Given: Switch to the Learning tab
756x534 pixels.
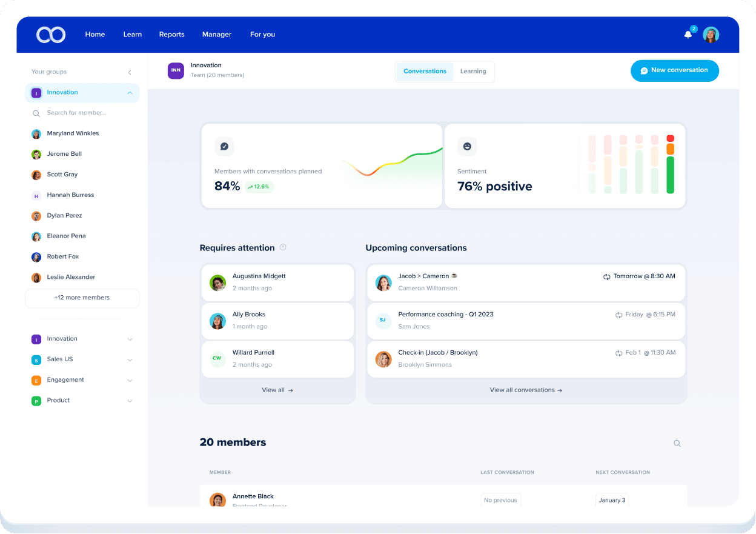Looking at the screenshot, I should [473, 71].
